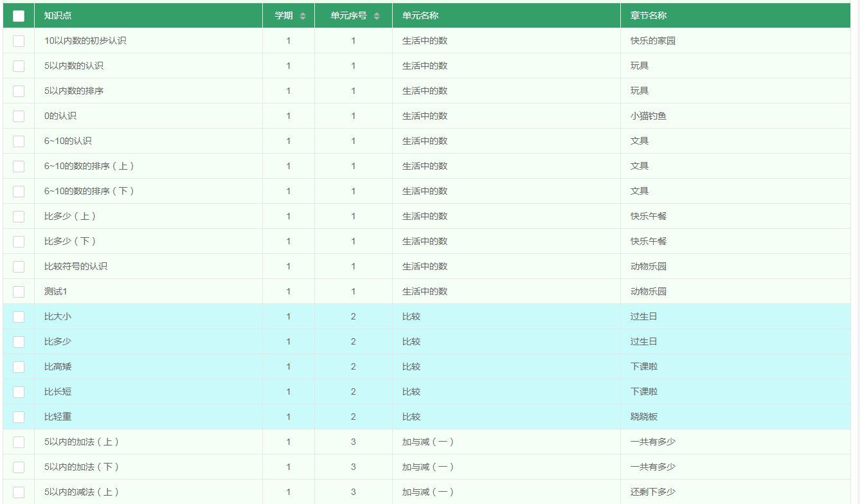This screenshot has height=504, width=860.
Task: Enable the checkbox next to 比轻重
Action: [19, 417]
